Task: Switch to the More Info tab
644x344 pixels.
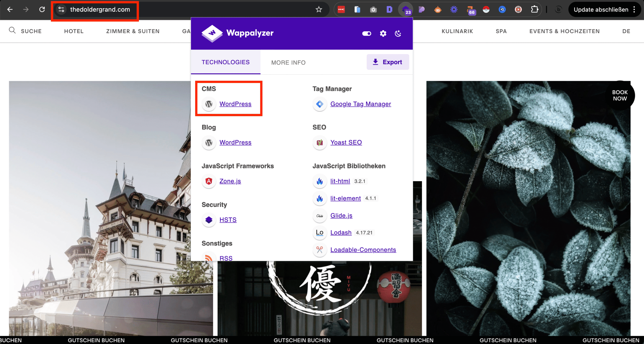Action: coord(288,62)
